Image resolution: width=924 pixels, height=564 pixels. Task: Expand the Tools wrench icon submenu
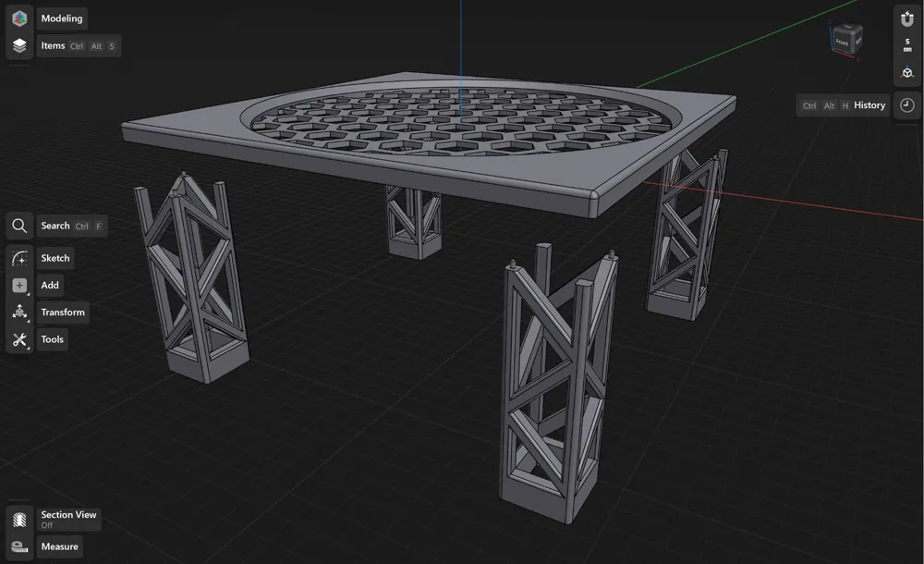(x=19, y=340)
